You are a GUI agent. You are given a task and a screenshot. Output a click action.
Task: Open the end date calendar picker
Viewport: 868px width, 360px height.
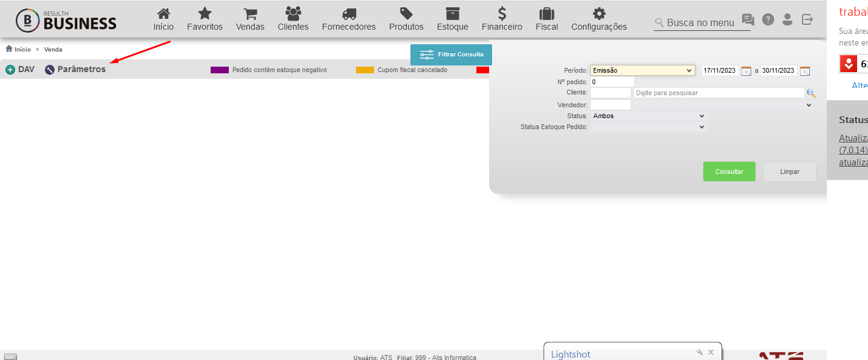click(x=804, y=71)
